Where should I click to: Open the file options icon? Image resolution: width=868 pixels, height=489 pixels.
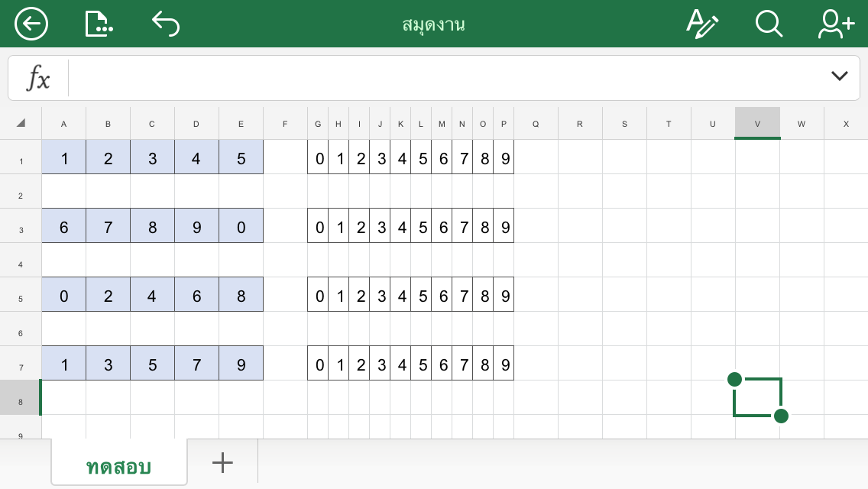(99, 24)
